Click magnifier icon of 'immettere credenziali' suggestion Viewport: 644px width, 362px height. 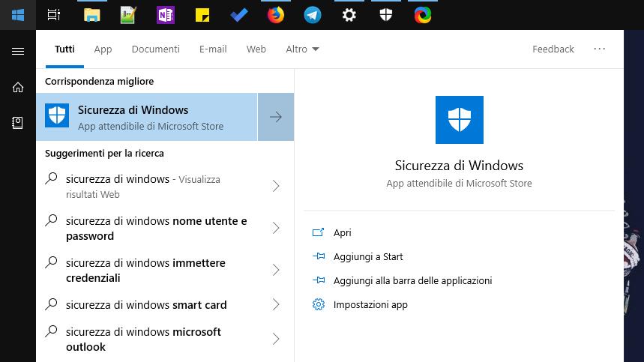(51, 262)
